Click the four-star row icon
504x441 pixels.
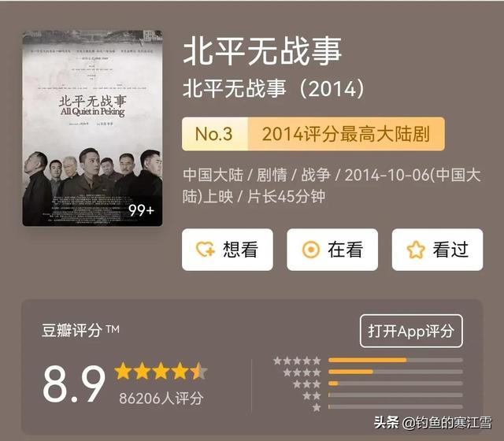pos(302,372)
